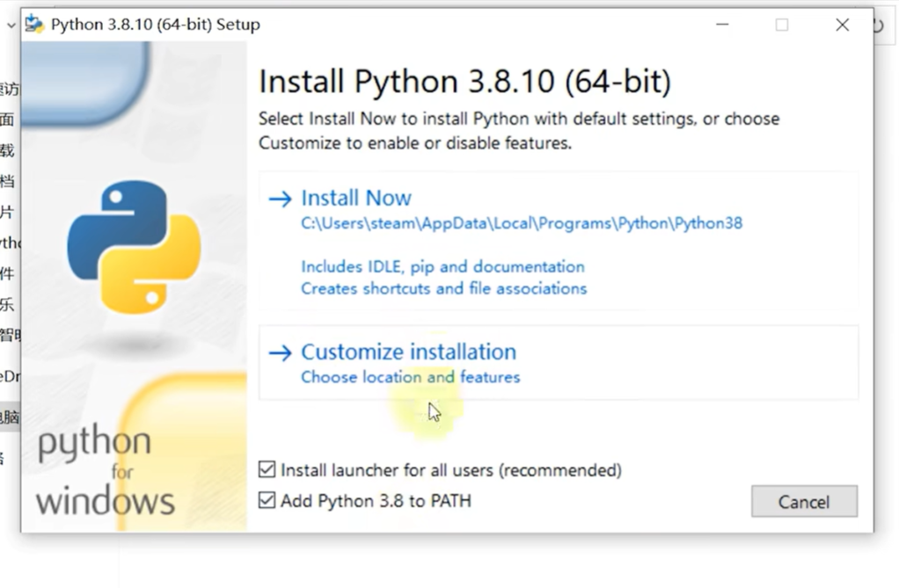
Task: Click 'Choose location and features' subtitle
Action: click(x=410, y=376)
